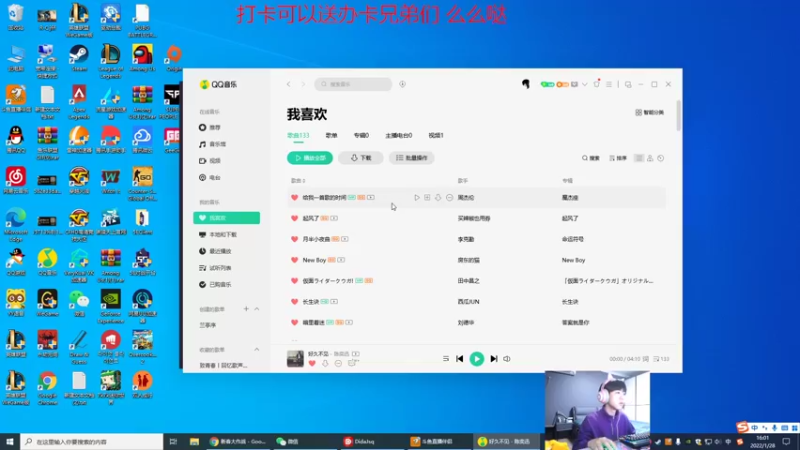Viewport: 800px width, 450px height.
Task: Switch to Songs 133 tab
Action: [298, 136]
